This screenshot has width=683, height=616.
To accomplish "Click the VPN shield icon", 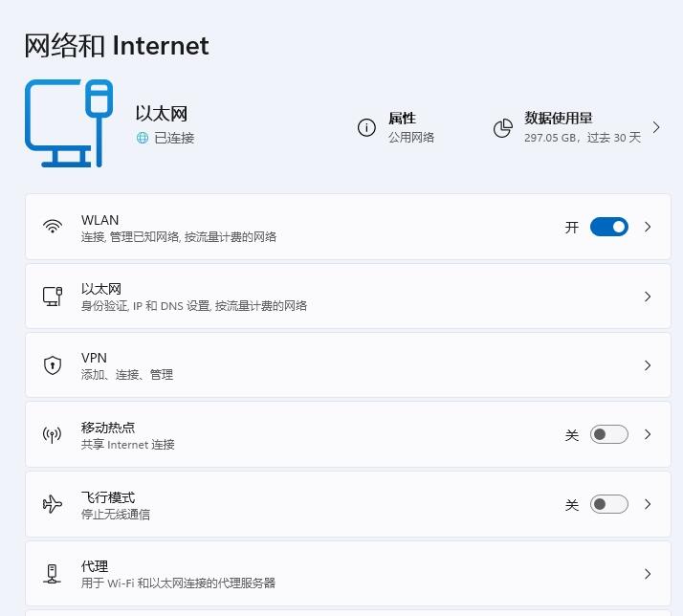I will pos(53,365).
